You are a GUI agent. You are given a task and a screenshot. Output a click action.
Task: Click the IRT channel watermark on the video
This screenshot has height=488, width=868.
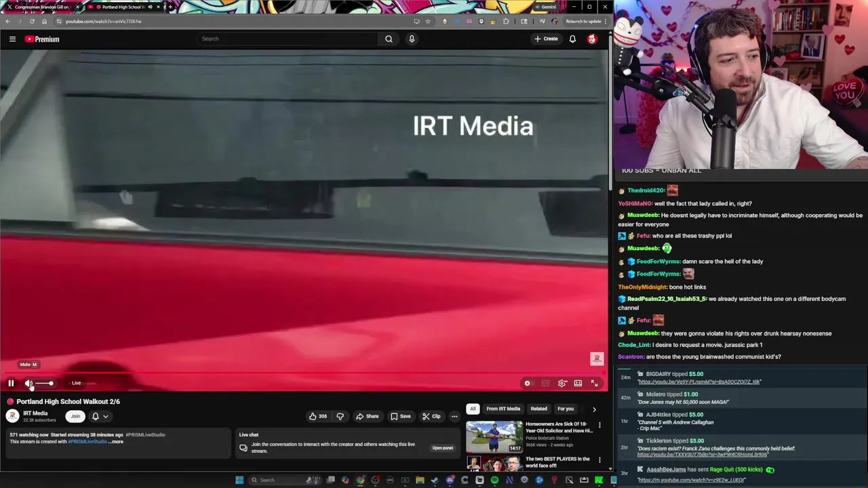[597, 359]
